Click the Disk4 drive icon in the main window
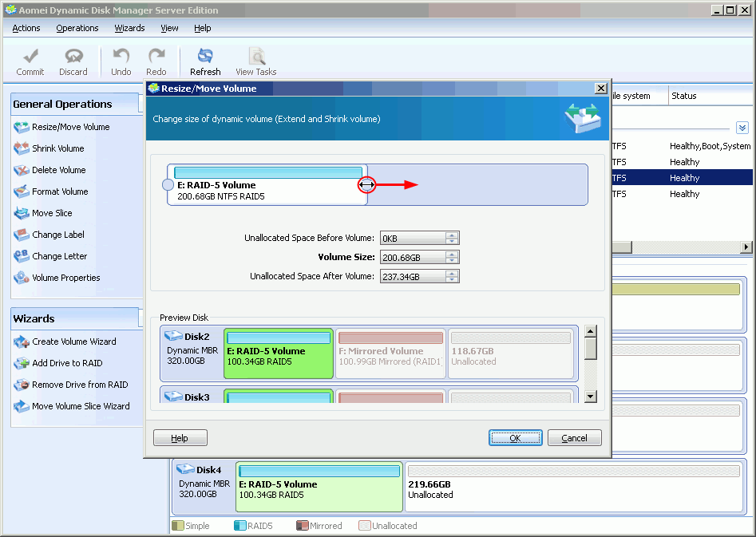The width and height of the screenshot is (756, 537). point(185,469)
